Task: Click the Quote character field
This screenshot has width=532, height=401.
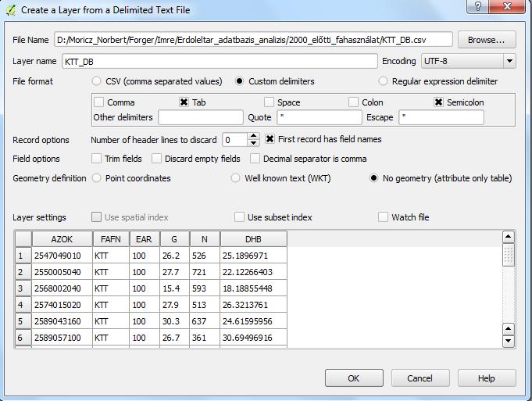Action: click(320, 117)
